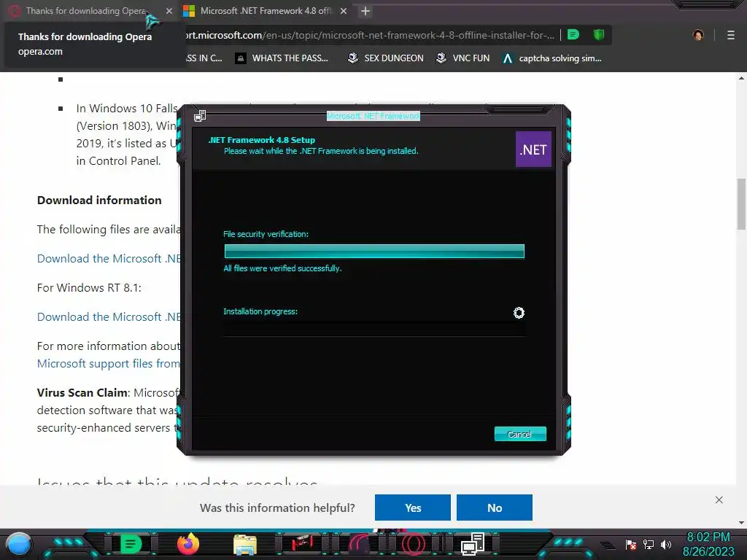Screen dimensions: 747x560
Task: Open the volume speaker tray icon
Action: tap(665, 544)
